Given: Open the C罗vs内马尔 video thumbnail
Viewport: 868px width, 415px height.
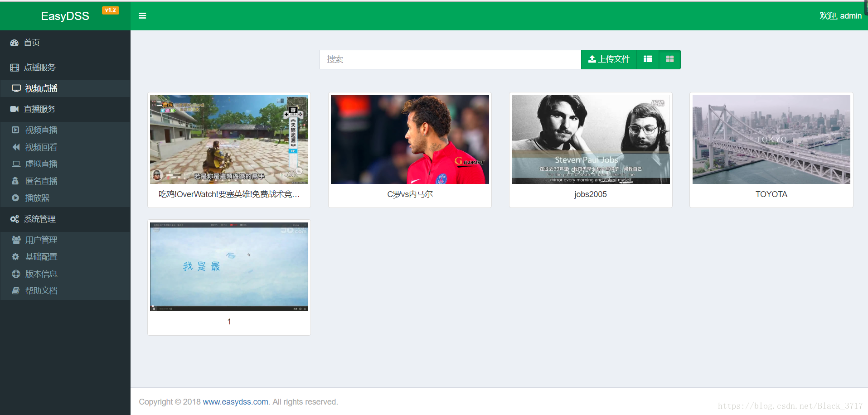Looking at the screenshot, I should pos(410,140).
